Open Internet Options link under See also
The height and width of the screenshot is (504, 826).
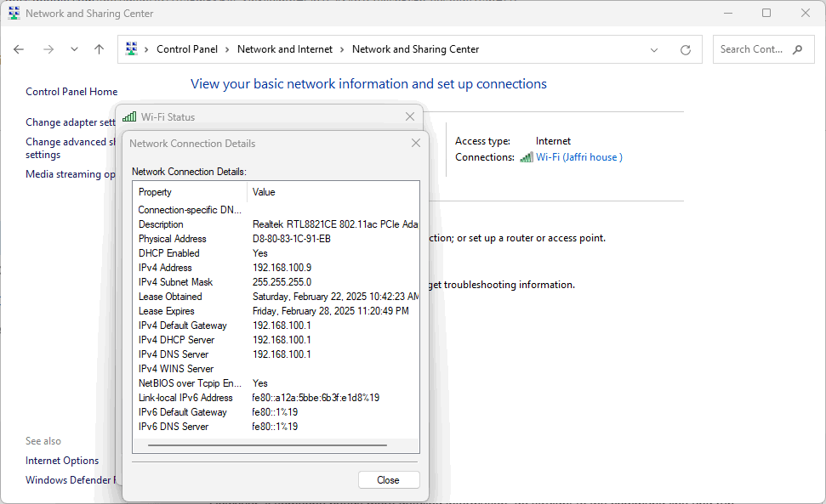pyautogui.click(x=62, y=461)
